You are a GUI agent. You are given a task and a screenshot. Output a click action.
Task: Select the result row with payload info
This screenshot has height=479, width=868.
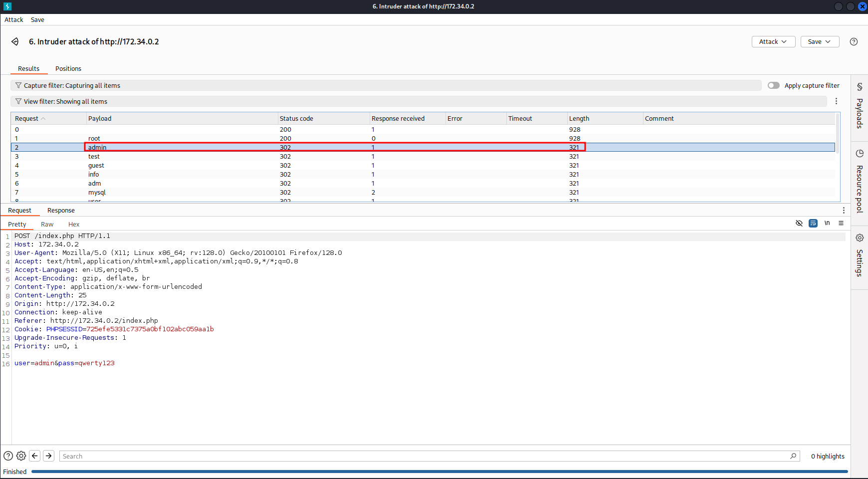(x=423, y=174)
